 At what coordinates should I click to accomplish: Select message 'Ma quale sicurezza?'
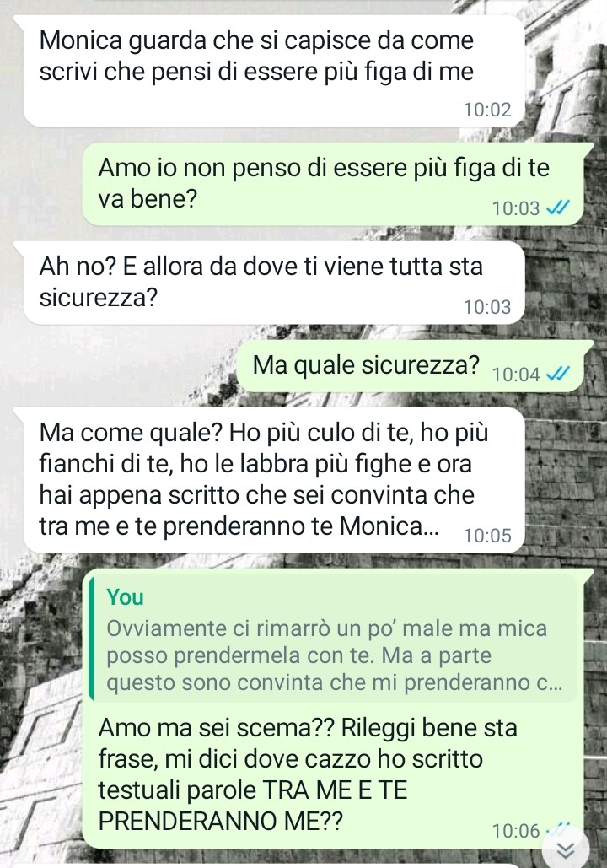click(x=410, y=366)
